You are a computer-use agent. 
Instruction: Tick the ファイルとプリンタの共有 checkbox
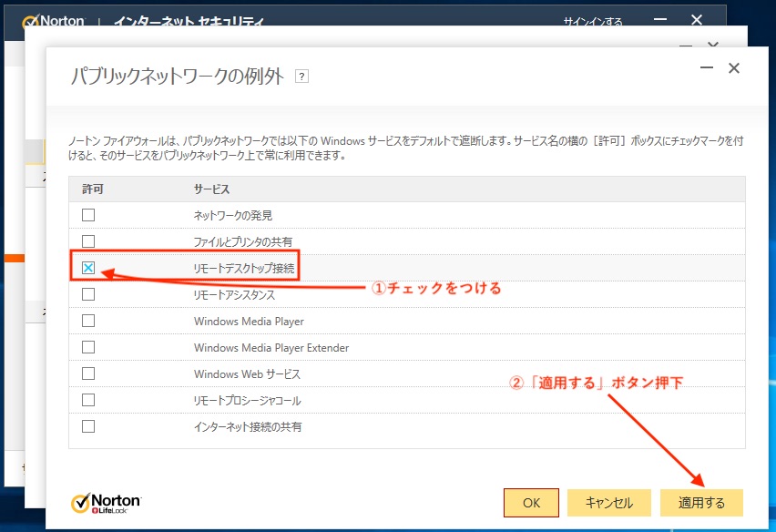pos(88,241)
